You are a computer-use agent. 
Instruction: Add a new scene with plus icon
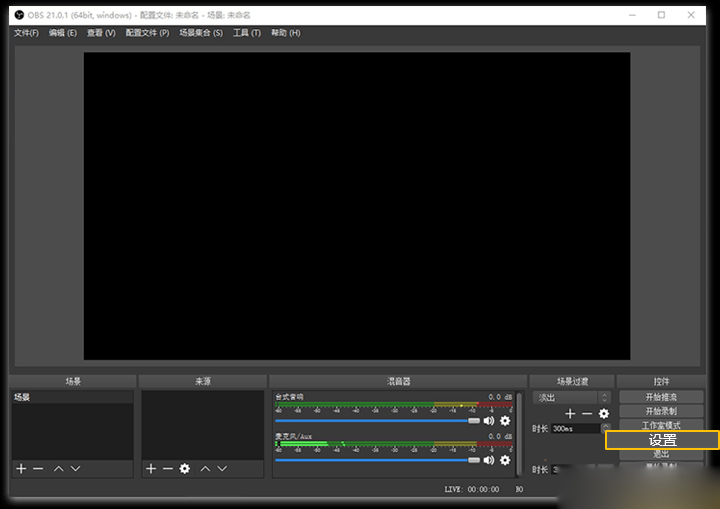point(21,469)
